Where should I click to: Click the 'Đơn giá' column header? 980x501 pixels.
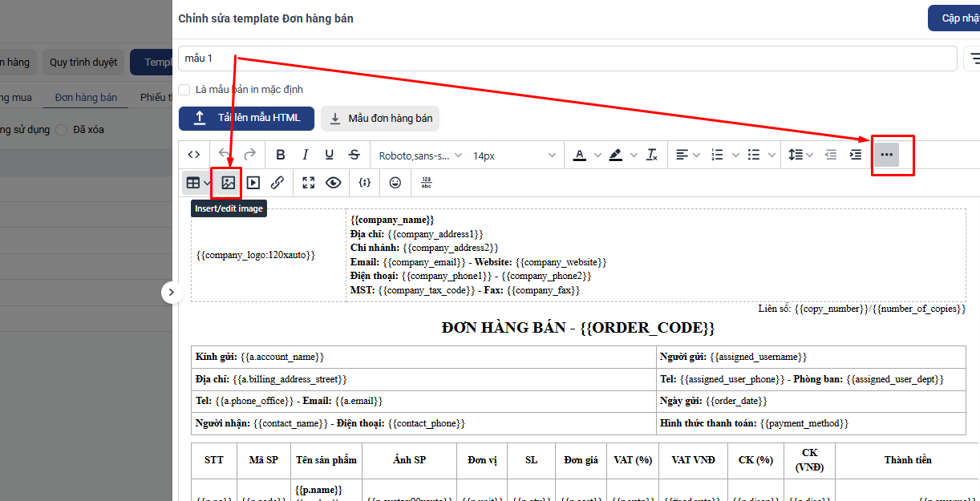click(x=581, y=460)
